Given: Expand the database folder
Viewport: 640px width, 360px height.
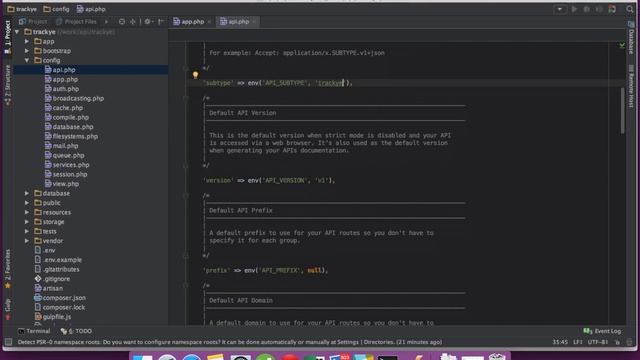Looking at the screenshot, I should 27,193.
